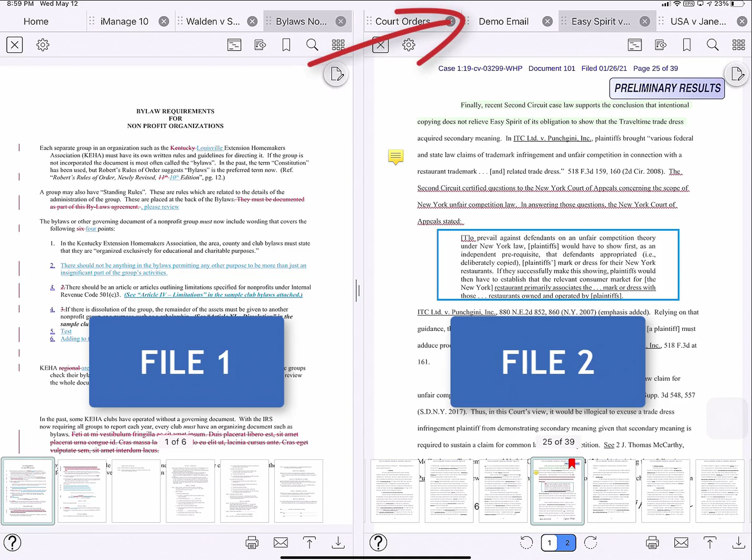Open the help button in left pane
Viewport: 752px width, 560px height.
pyautogui.click(x=12, y=543)
